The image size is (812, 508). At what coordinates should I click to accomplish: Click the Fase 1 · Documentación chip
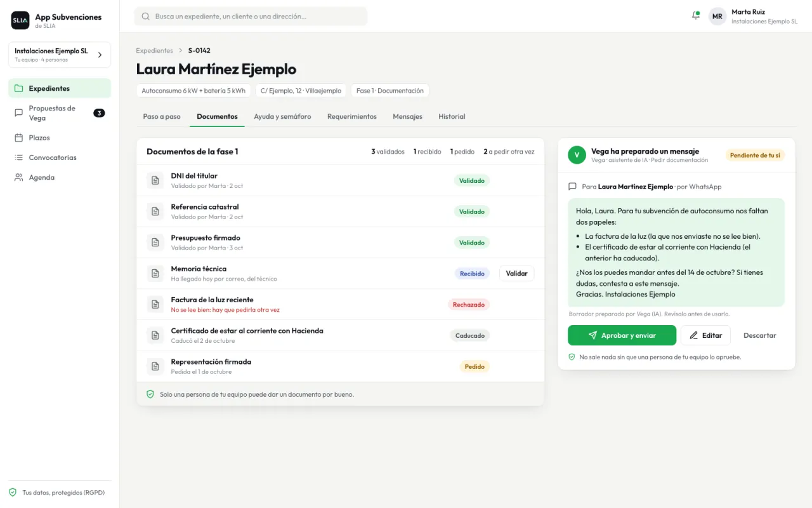click(x=390, y=91)
